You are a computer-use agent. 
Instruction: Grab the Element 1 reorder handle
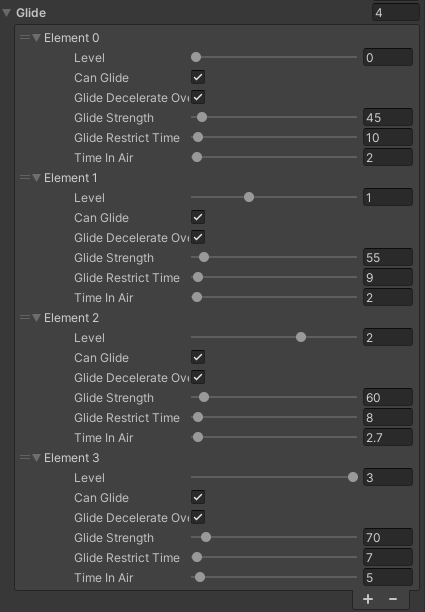coord(25,178)
